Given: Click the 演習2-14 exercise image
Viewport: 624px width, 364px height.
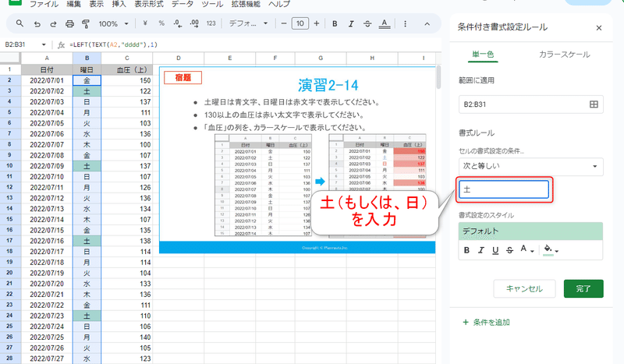Looking at the screenshot, I should click(x=297, y=160).
